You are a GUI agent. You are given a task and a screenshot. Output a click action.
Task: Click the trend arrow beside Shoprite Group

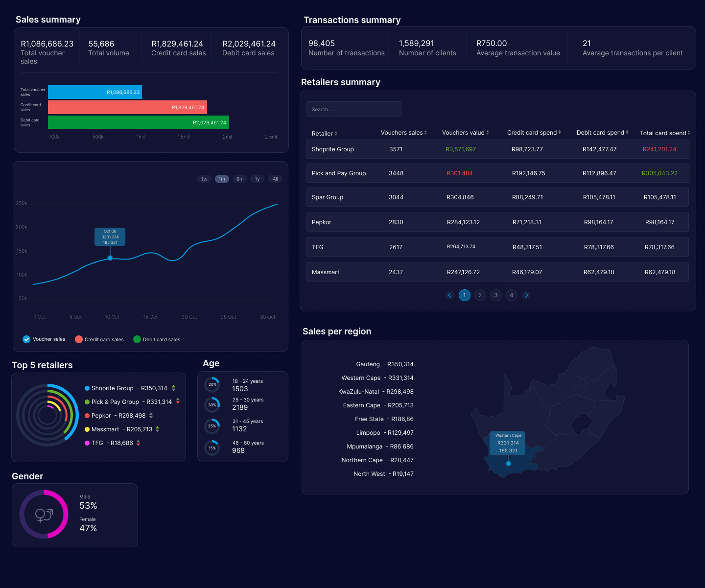[173, 388]
